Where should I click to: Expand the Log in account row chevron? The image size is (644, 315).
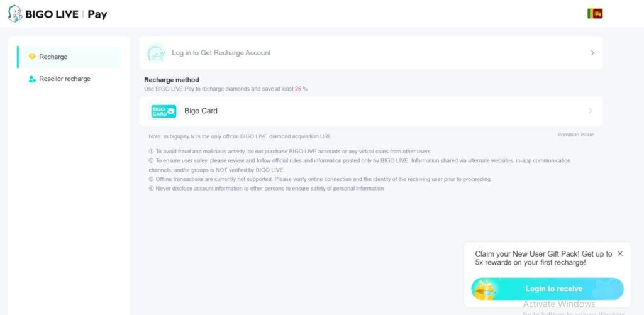click(x=592, y=53)
